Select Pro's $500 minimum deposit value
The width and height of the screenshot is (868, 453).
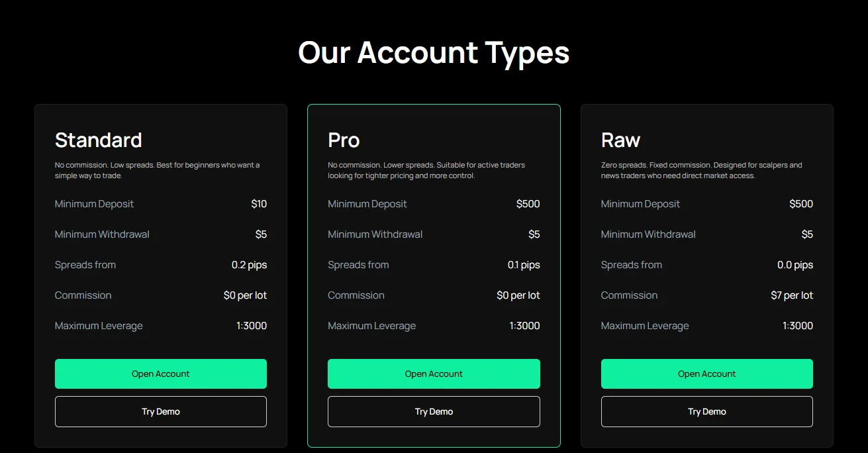click(x=528, y=204)
